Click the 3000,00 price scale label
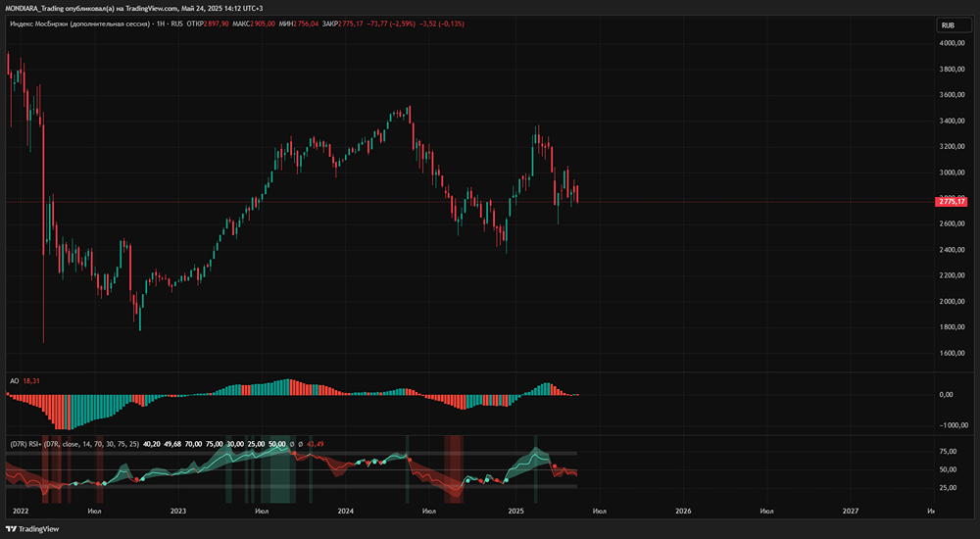The image size is (980, 539). [x=954, y=172]
